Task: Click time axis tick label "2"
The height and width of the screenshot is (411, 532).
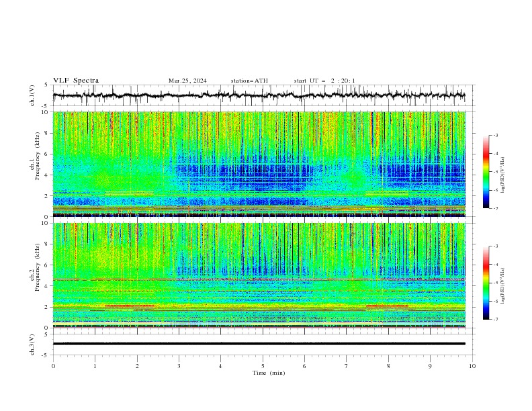Action: tap(137, 366)
